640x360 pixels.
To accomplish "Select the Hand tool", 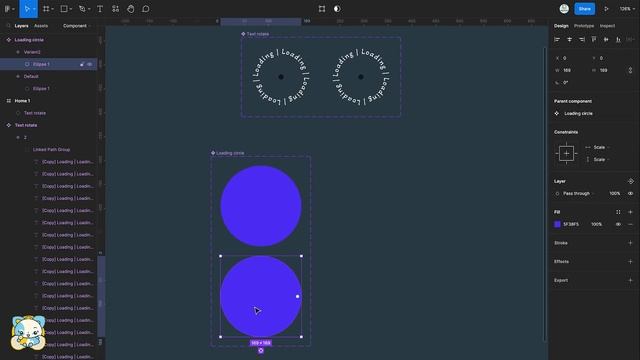I will point(131,9).
